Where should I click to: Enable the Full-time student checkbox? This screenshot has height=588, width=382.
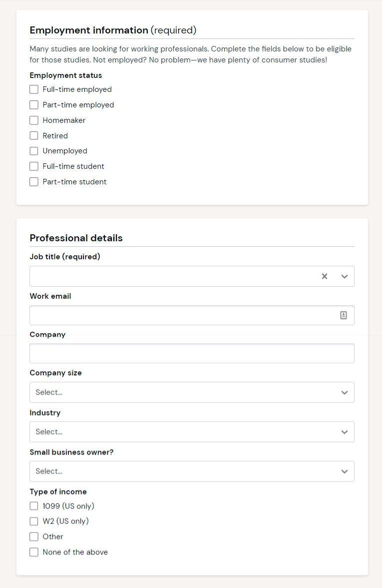[34, 166]
